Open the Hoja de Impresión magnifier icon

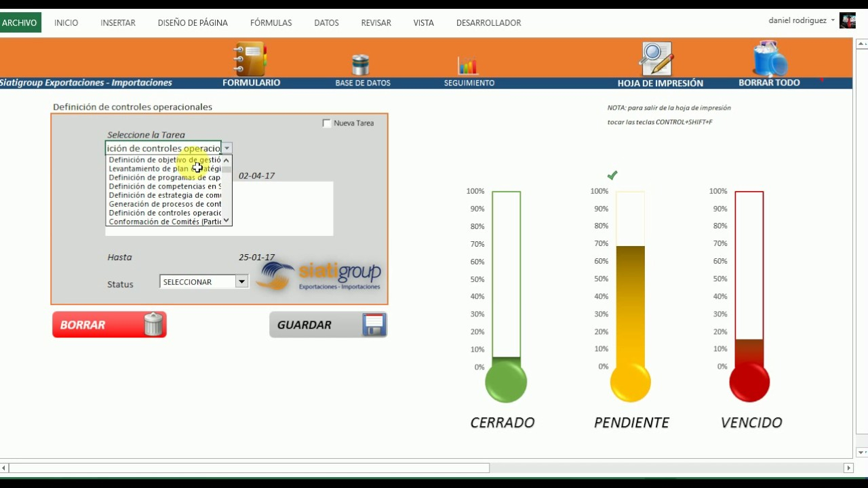click(656, 59)
